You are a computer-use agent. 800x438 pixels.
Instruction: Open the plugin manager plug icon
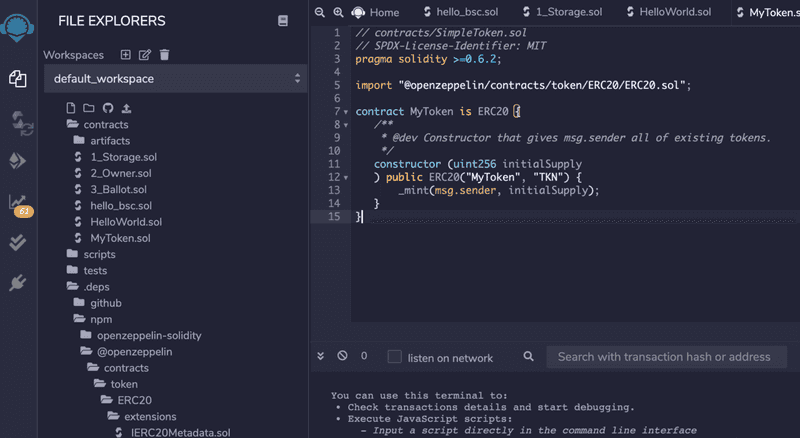pos(18,283)
